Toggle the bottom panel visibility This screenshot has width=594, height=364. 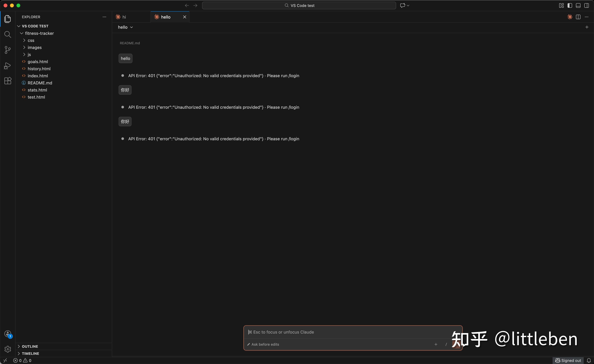[x=578, y=5]
